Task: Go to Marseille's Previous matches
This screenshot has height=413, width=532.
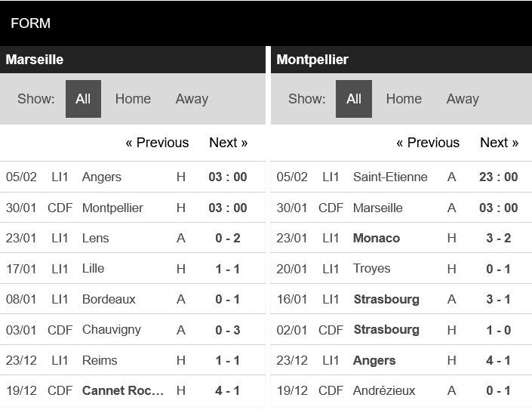Action: pos(157,143)
